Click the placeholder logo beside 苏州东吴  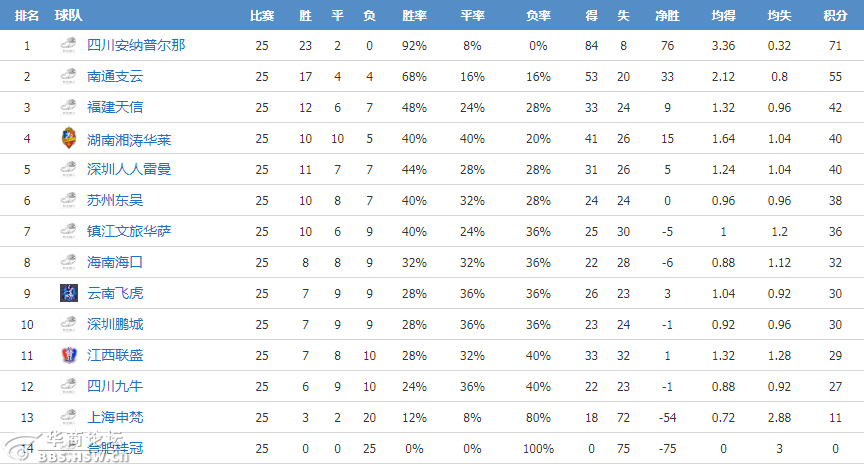click(x=69, y=199)
